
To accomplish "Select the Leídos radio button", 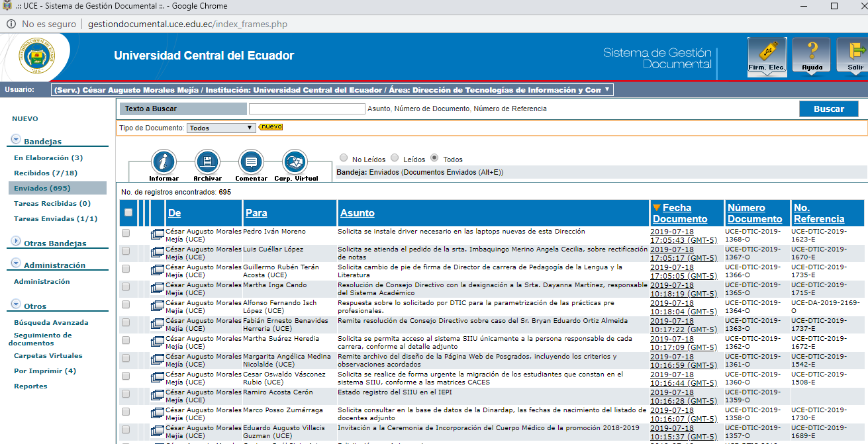I will pyautogui.click(x=395, y=158).
